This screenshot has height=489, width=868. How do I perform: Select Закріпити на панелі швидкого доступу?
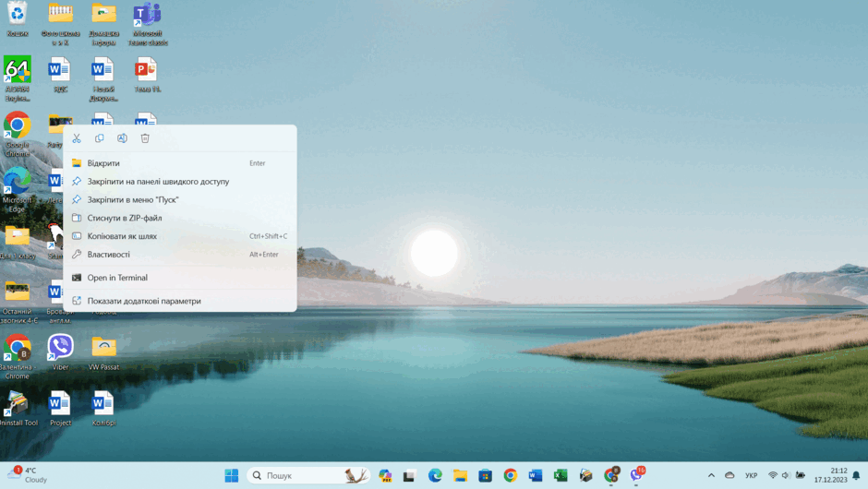pos(180,182)
